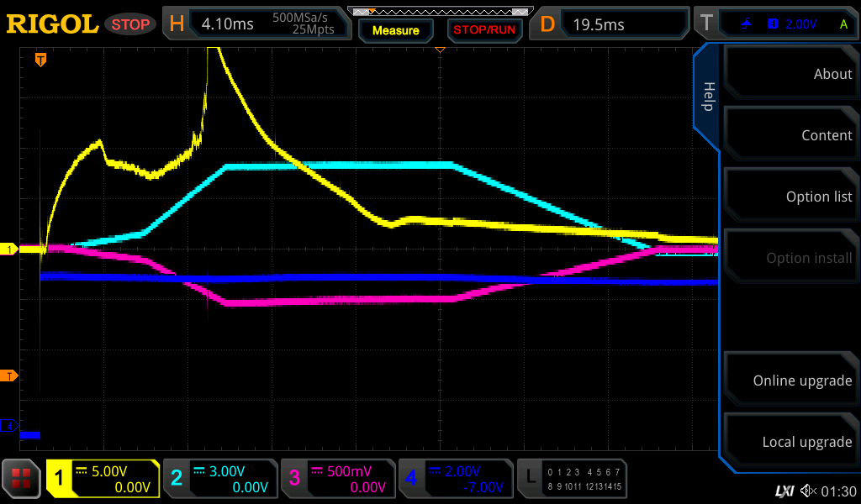Select the yellow channel 1 ground marker
The image size is (861, 504).
click(10, 249)
